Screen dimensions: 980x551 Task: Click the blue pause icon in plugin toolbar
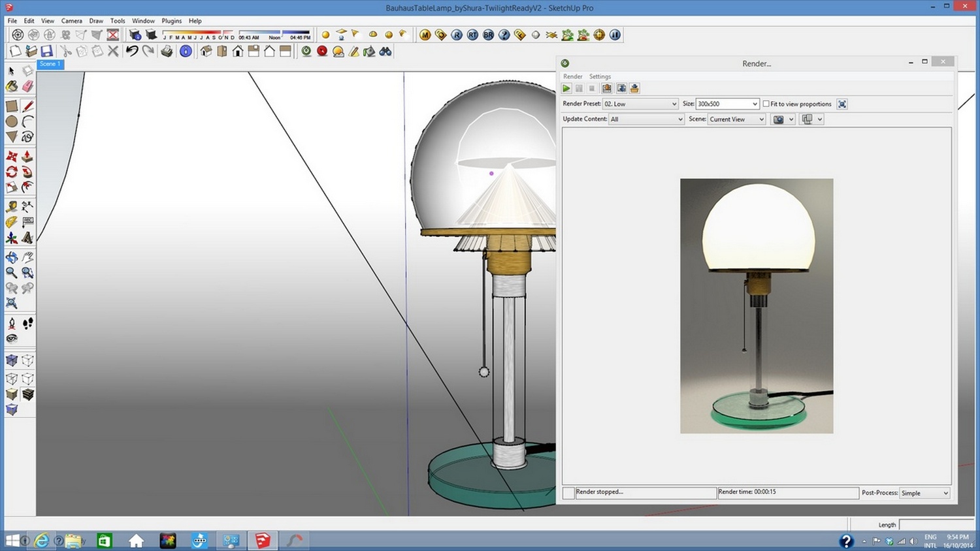coord(615,35)
